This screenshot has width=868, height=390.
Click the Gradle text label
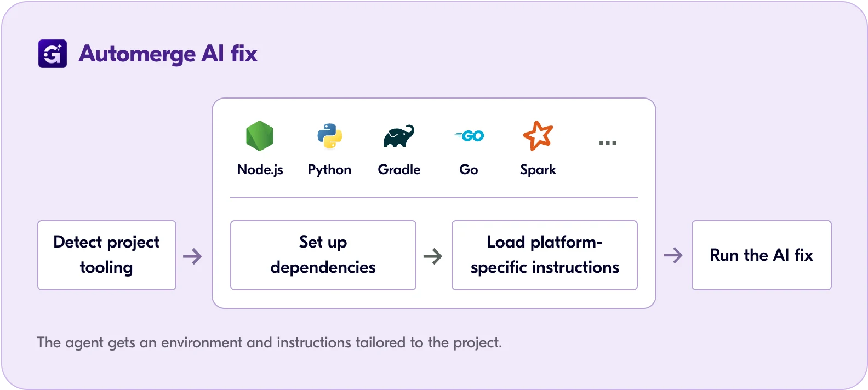pos(399,170)
